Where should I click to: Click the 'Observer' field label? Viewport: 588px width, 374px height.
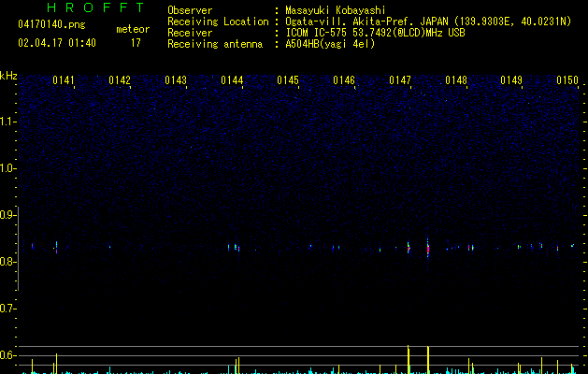(190, 10)
